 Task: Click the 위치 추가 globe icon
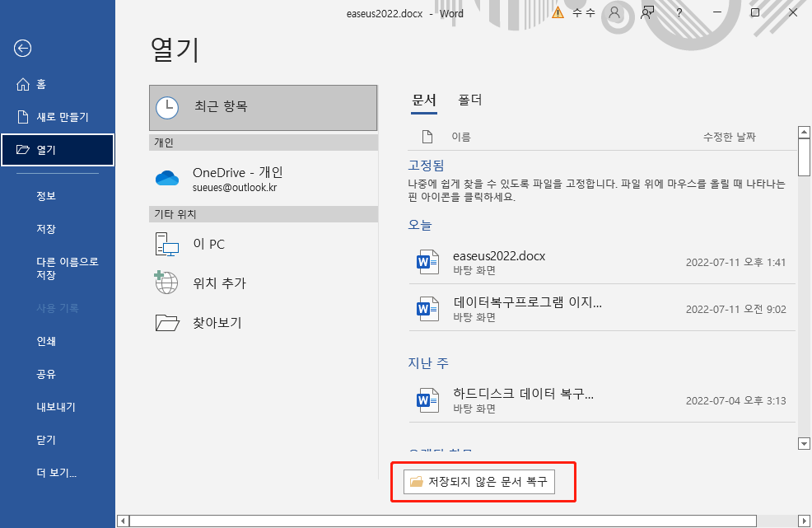pos(167,283)
